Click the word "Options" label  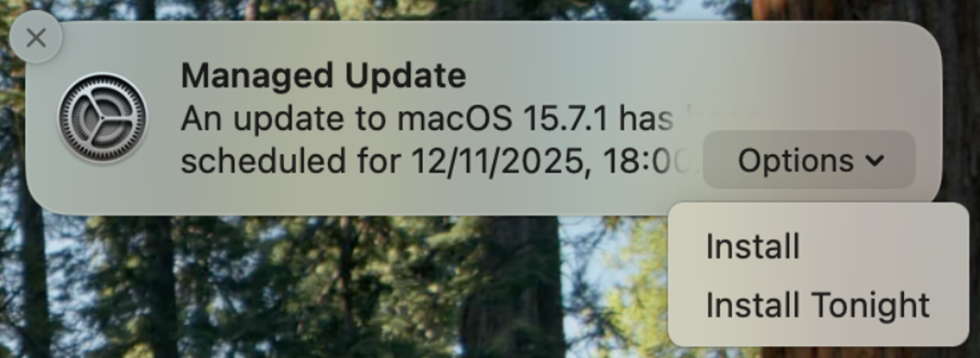click(795, 160)
